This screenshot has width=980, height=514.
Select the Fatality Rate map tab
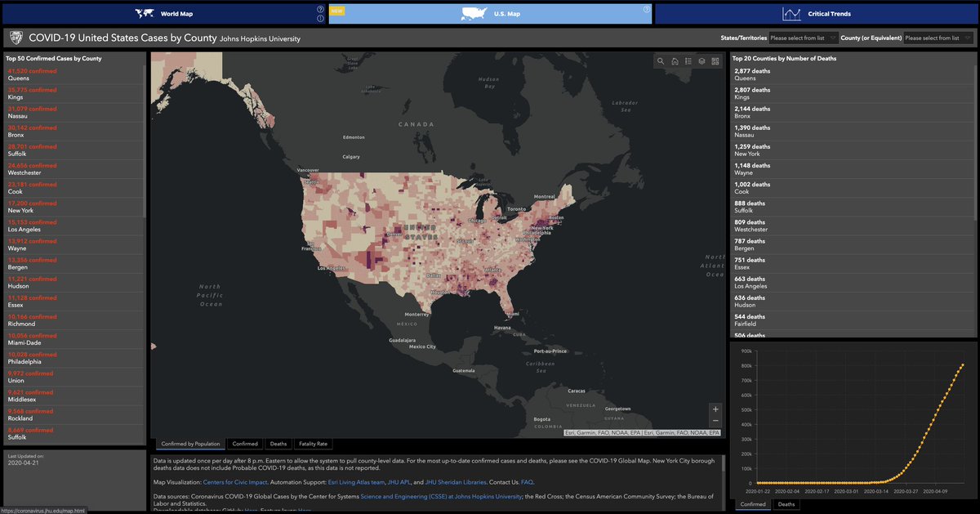[x=314, y=444]
